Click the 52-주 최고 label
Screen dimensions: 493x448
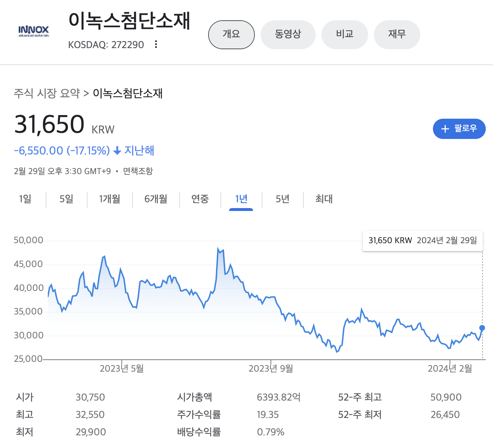360,397
